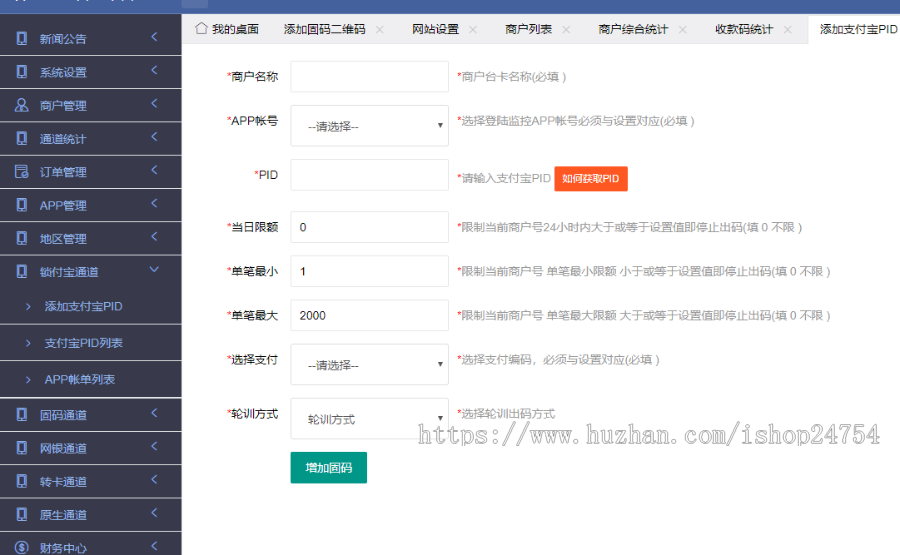The width and height of the screenshot is (900, 555).
Task: Click the 固码通道 sidebar icon
Action: 22,414
